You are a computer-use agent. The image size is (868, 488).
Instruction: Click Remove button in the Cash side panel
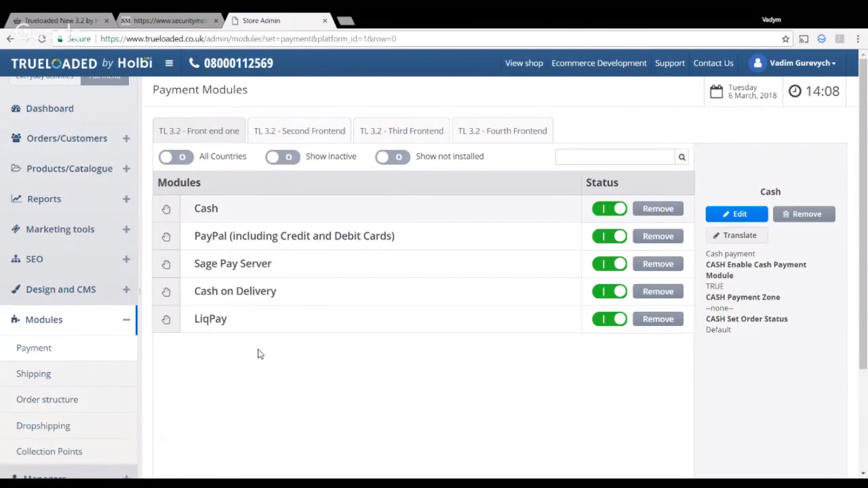tap(804, 214)
